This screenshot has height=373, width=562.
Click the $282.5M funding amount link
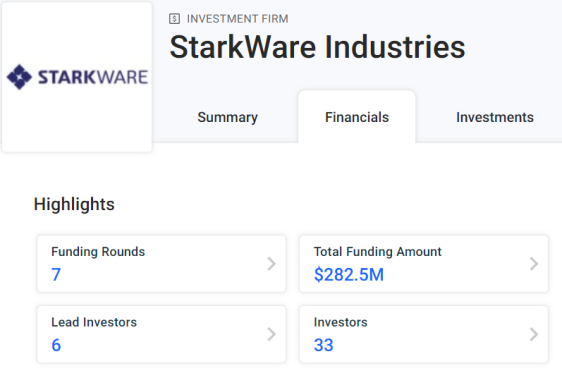[x=349, y=275]
